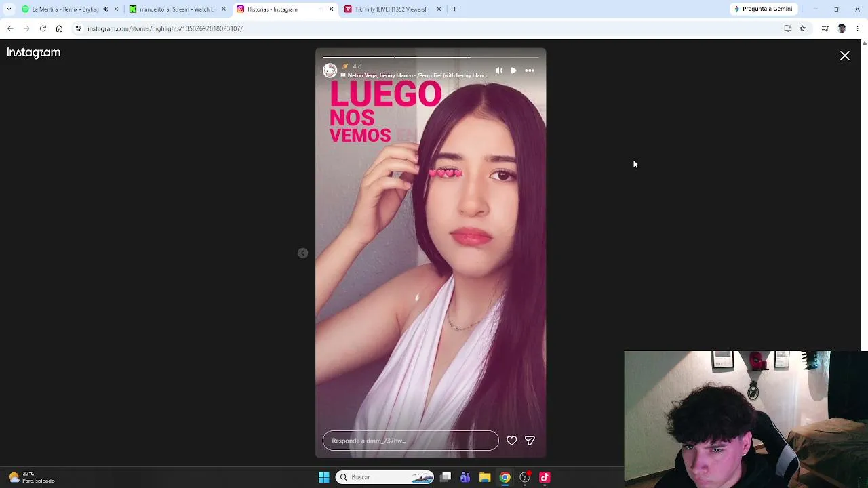Image resolution: width=868 pixels, height=488 pixels.
Task: Click the address bar URL
Action: click(x=165, y=28)
